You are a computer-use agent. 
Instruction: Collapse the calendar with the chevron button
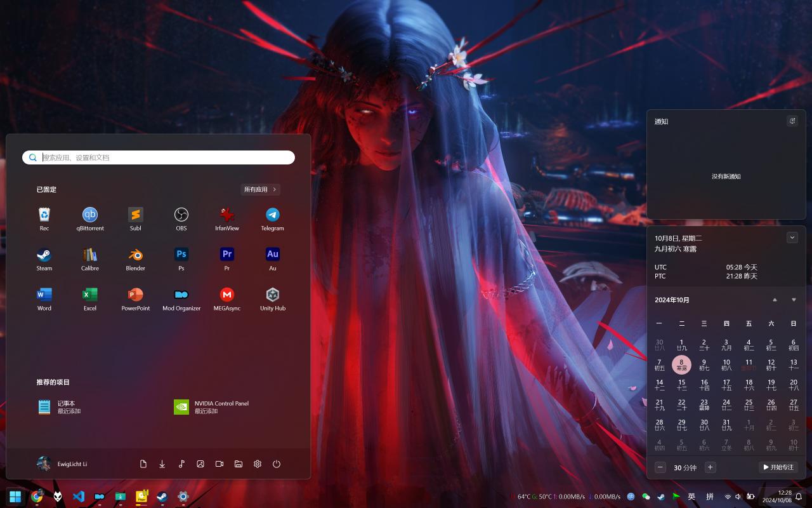click(792, 237)
